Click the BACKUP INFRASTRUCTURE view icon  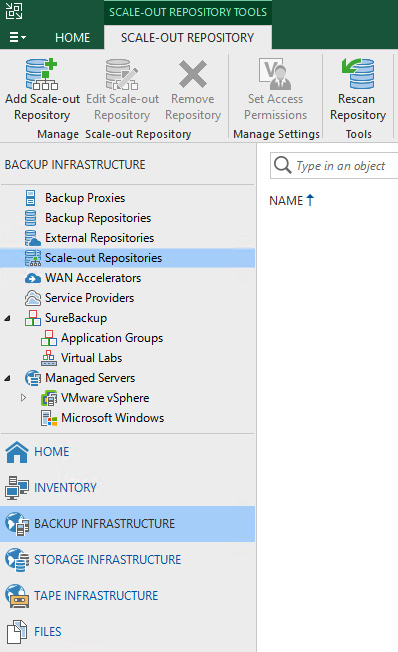click(17, 524)
